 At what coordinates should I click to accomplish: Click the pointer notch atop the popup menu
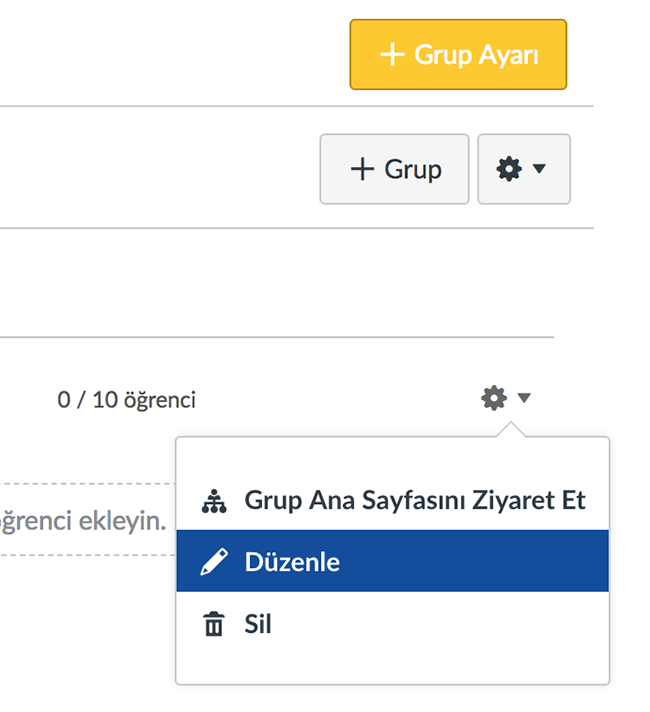point(511,430)
